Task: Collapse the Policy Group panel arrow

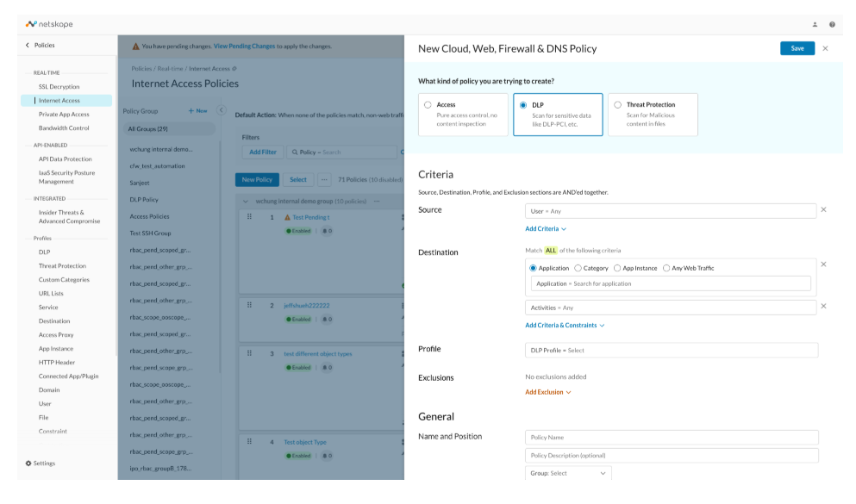Action: [x=221, y=110]
